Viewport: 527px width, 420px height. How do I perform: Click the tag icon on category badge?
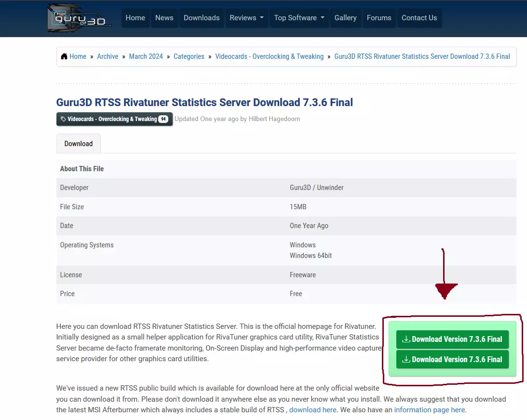pyautogui.click(x=63, y=119)
